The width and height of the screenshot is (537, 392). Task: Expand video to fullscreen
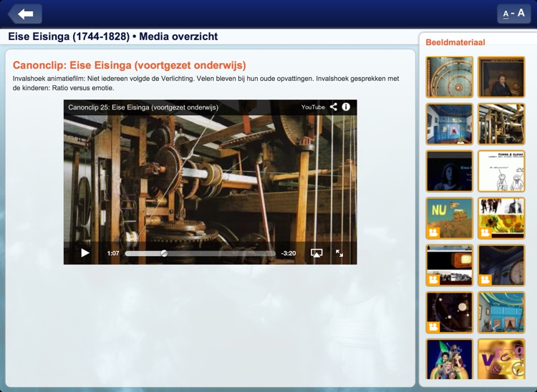(339, 253)
